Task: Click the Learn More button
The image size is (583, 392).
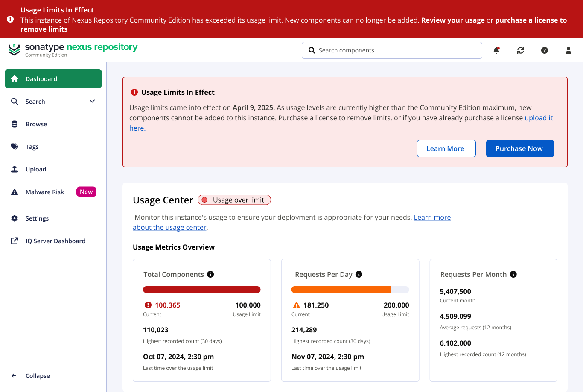Action: pos(446,148)
